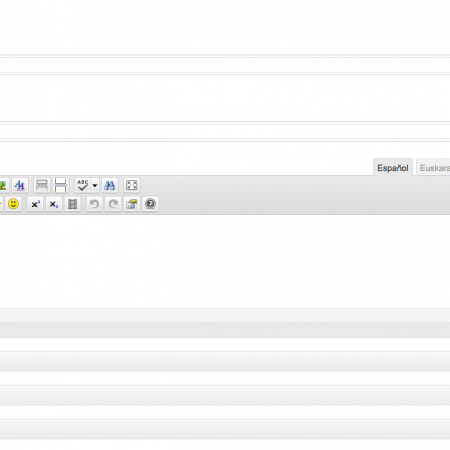Insert a read-more break line
The image size is (450, 450).
(42, 185)
